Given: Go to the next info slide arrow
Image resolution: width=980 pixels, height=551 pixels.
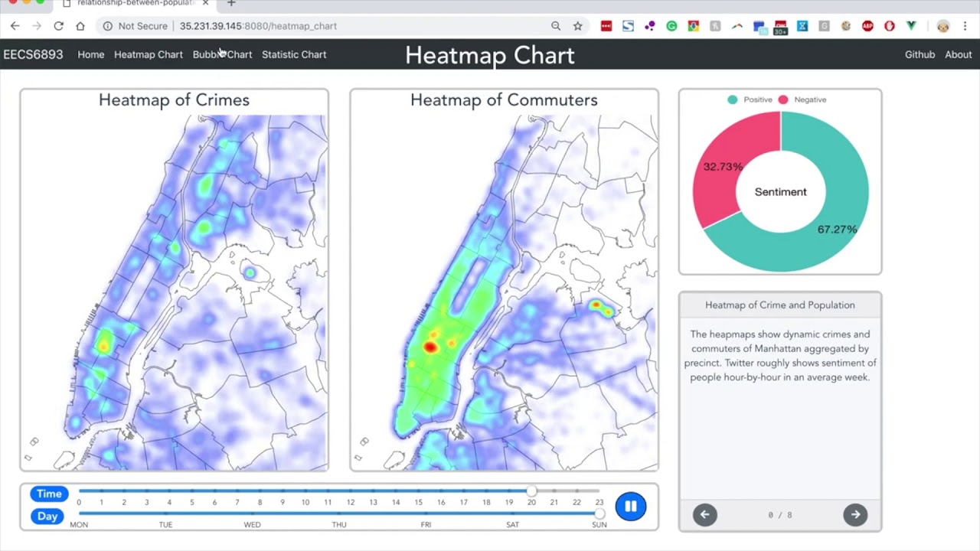Looking at the screenshot, I should [855, 514].
